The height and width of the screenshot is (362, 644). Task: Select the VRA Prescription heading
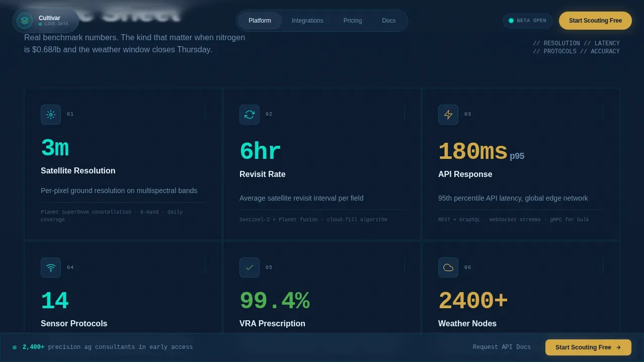[272, 324]
